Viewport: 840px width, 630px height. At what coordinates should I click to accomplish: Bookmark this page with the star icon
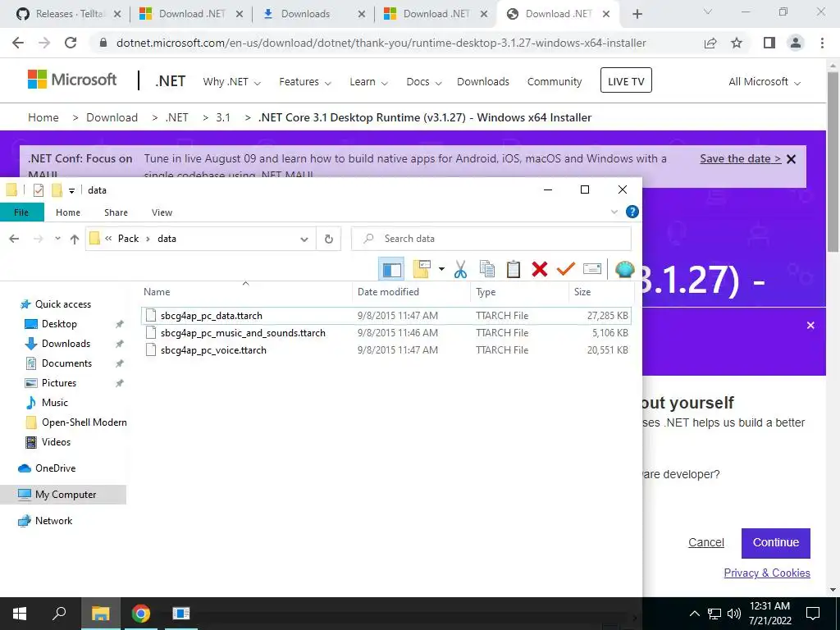[737, 43]
